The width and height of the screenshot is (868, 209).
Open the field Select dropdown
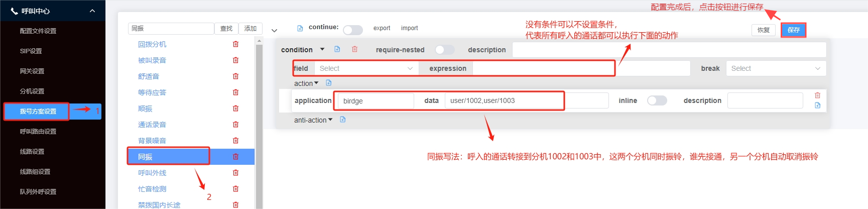pyautogui.click(x=366, y=68)
